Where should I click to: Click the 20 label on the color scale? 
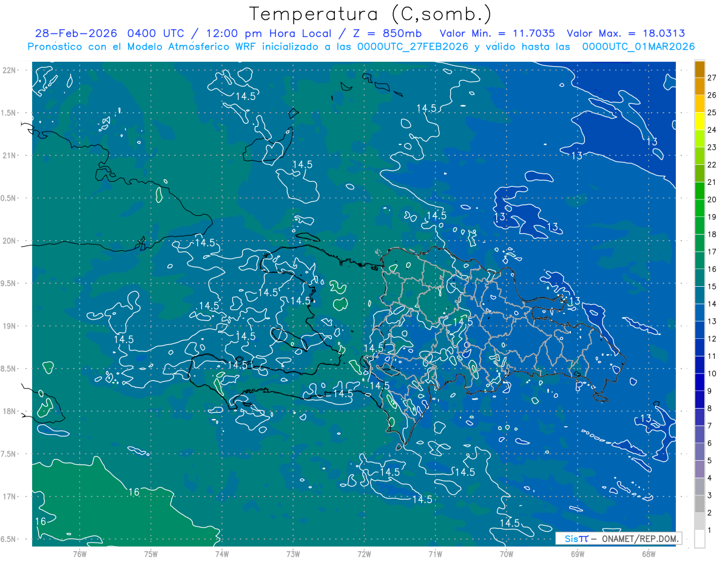(x=712, y=199)
